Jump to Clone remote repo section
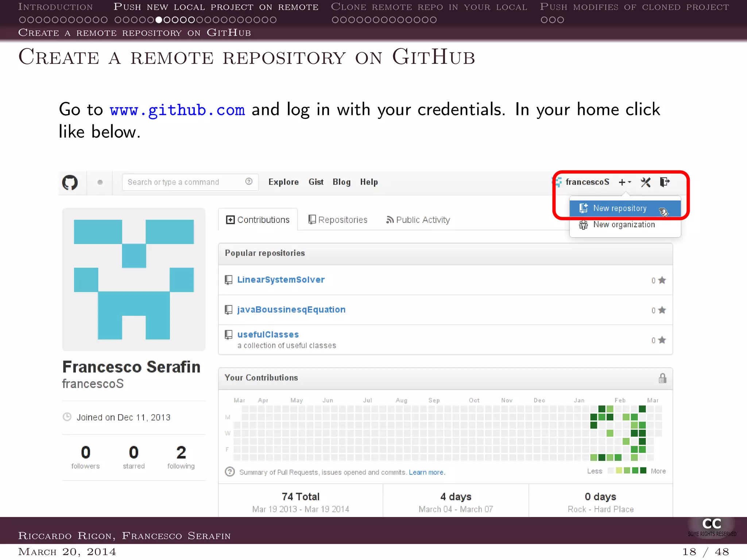 click(429, 7)
